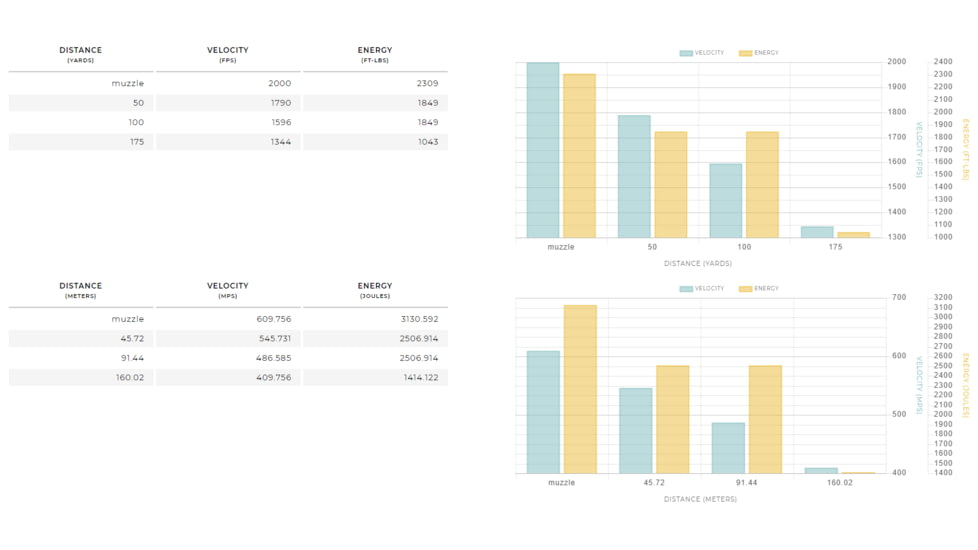This screenshot has width=978, height=550.
Task: Click the Distance (Meters) column header
Action: (x=80, y=290)
